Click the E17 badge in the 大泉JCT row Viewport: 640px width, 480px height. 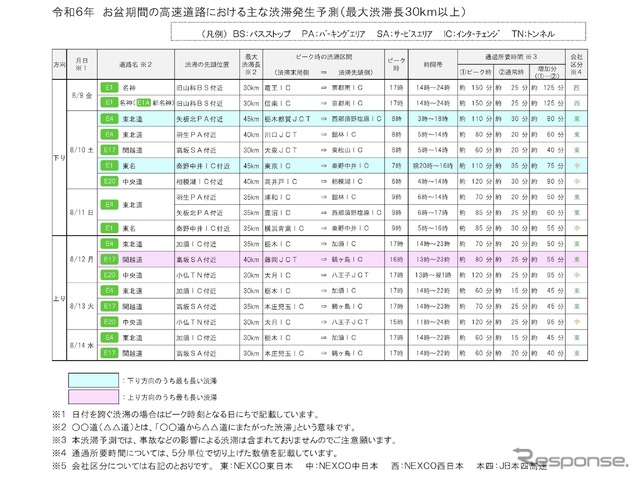[109, 150]
